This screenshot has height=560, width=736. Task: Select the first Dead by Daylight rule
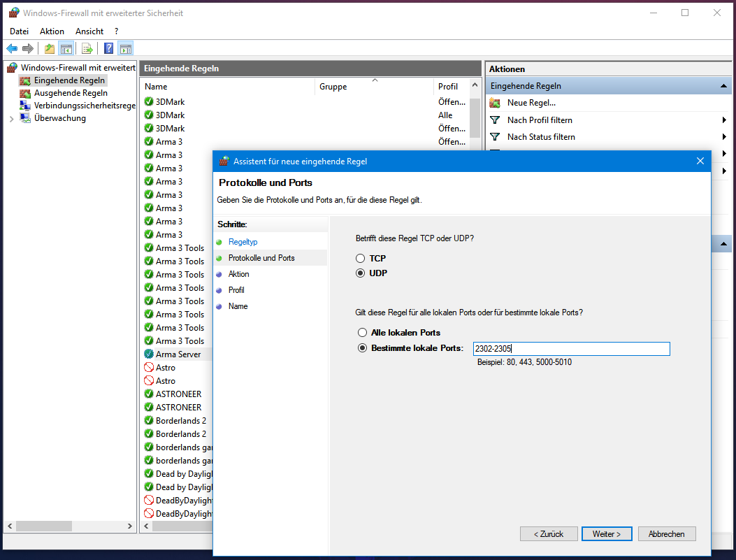pyautogui.click(x=184, y=473)
